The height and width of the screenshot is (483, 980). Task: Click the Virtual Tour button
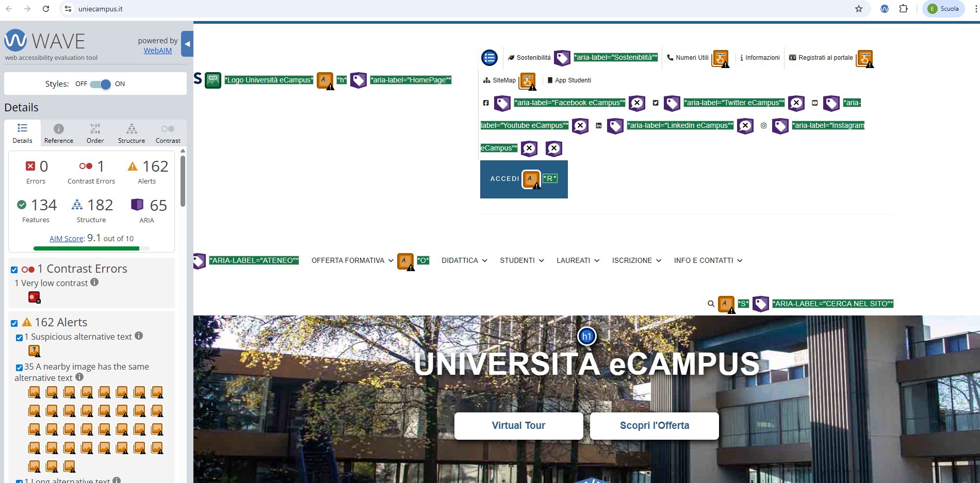[519, 426]
